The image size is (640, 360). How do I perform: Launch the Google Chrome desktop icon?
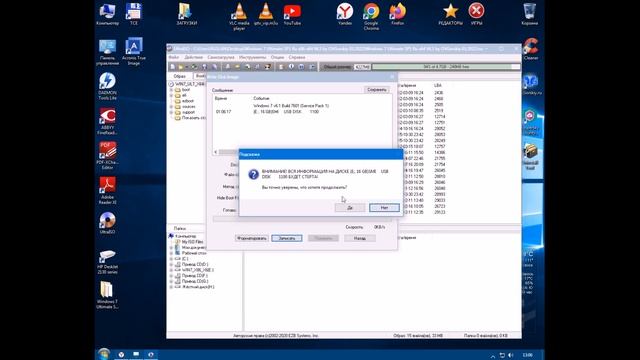371,16
